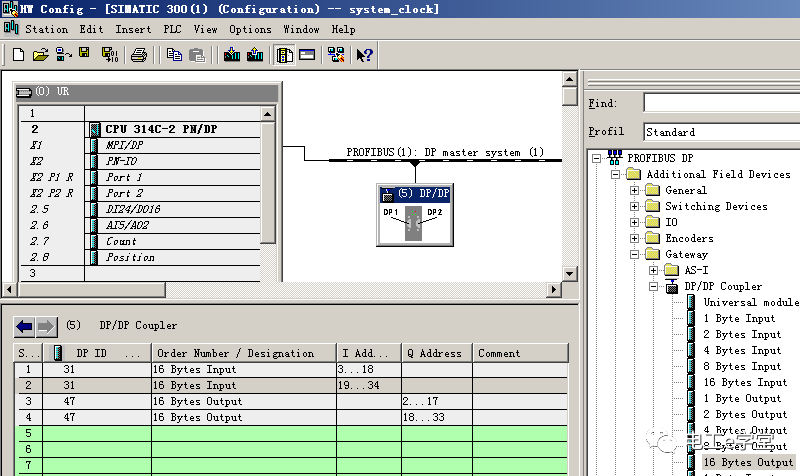The image size is (800, 476).
Task: Click the Copy toolbar icon
Action: pyautogui.click(x=174, y=54)
